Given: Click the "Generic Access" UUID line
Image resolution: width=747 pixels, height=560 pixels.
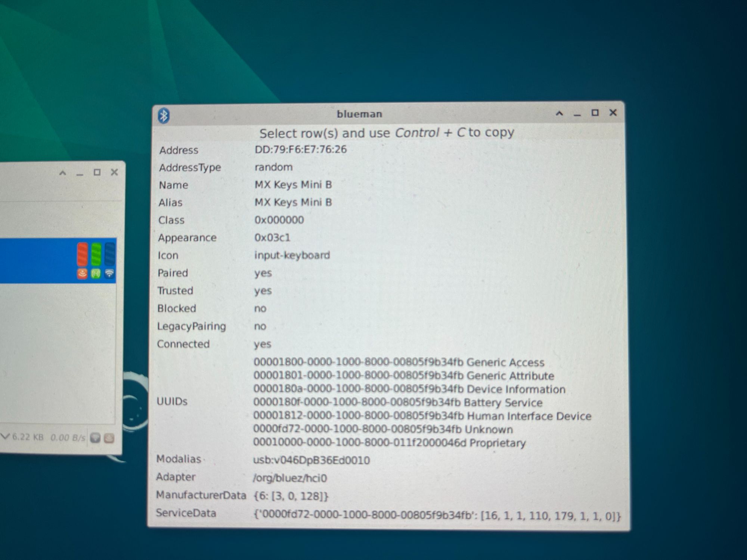Looking at the screenshot, I should click(x=399, y=362).
